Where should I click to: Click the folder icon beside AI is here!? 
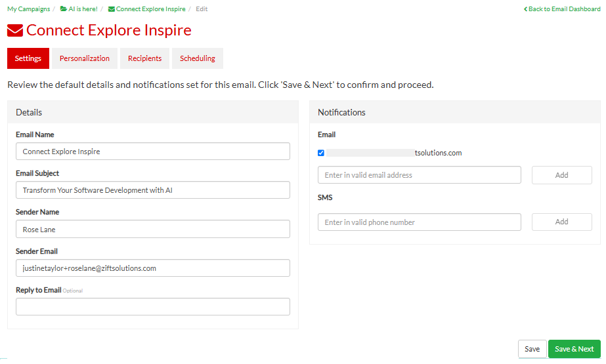[64, 9]
